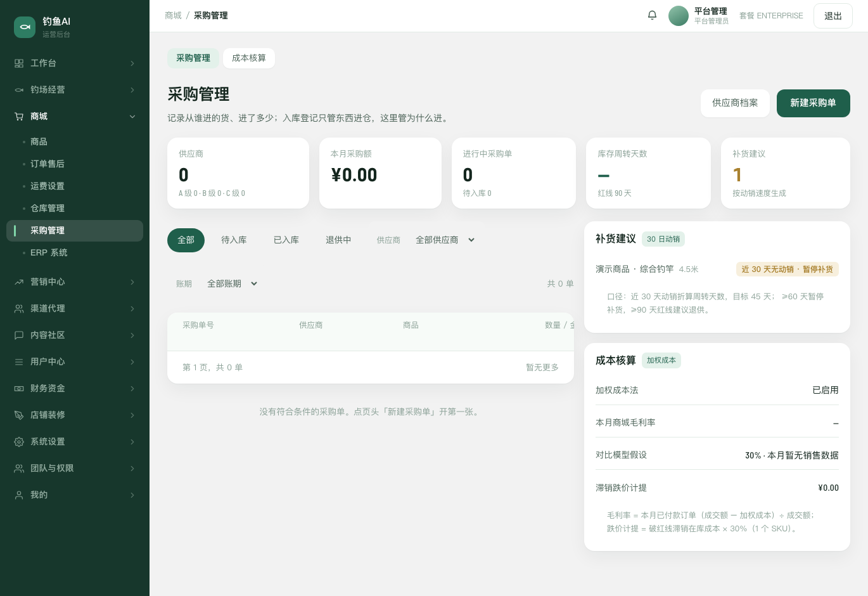Expand the 工作台 sidebar chevron
This screenshot has width=868, height=596.
click(132, 63)
